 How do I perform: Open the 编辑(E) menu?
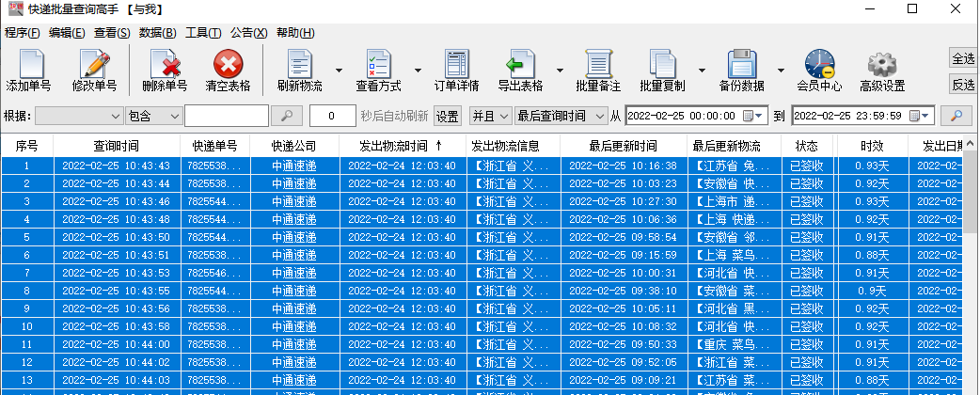pyautogui.click(x=67, y=33)
